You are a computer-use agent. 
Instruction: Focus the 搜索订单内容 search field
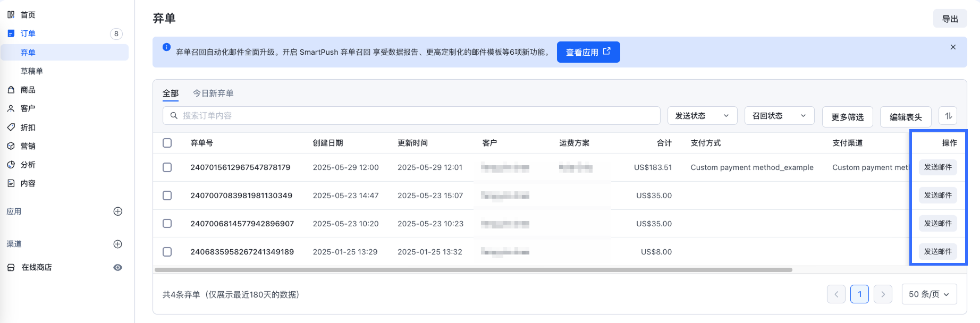point(415,116)
